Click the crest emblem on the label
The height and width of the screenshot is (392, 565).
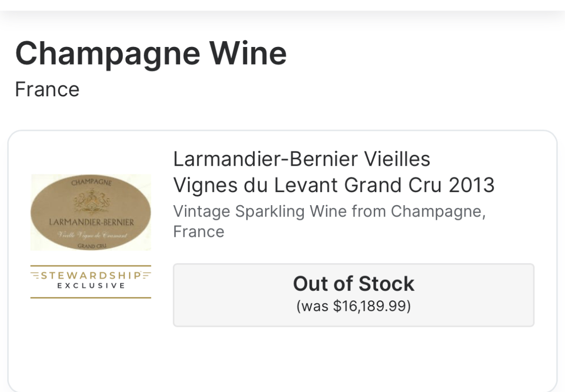click(91, 203)
